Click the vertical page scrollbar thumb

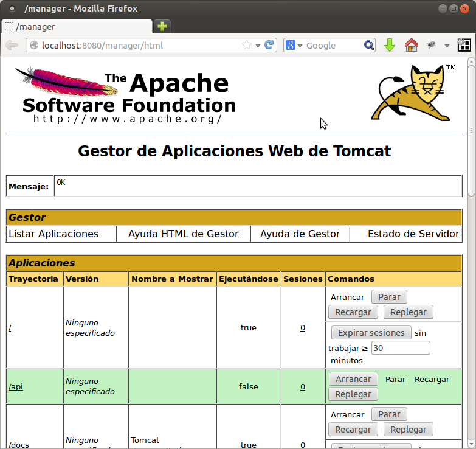click(x=471, y=130)
